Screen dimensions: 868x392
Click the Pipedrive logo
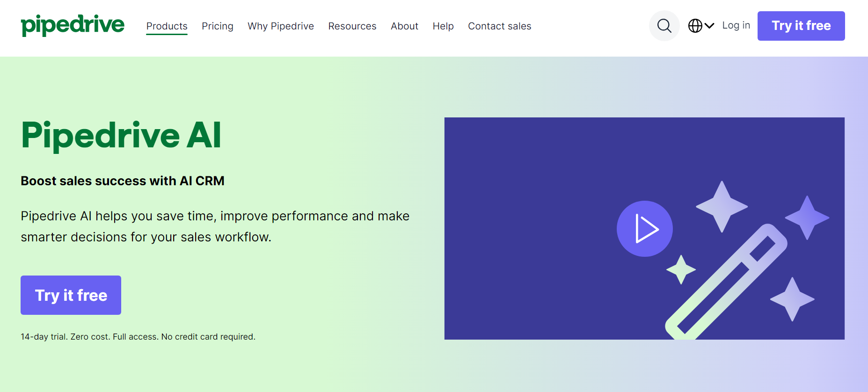pyautogui.click(x=73, y=25)
